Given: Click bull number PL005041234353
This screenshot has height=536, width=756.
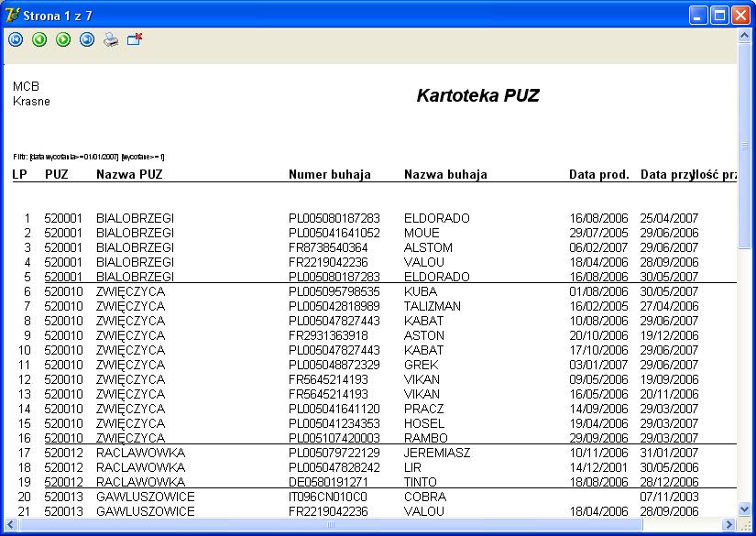Looking at the screenshot, I should pos(334,423).
